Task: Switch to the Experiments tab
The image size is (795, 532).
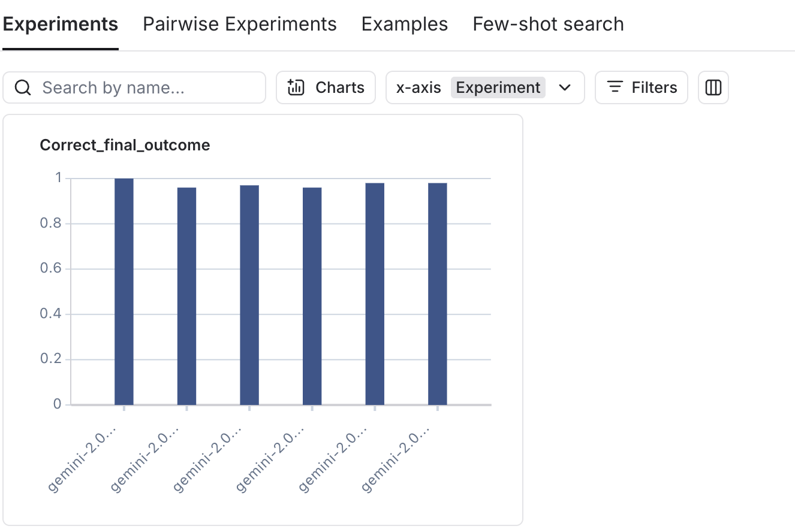Action: pyautogui.click(x=61, y=24)
